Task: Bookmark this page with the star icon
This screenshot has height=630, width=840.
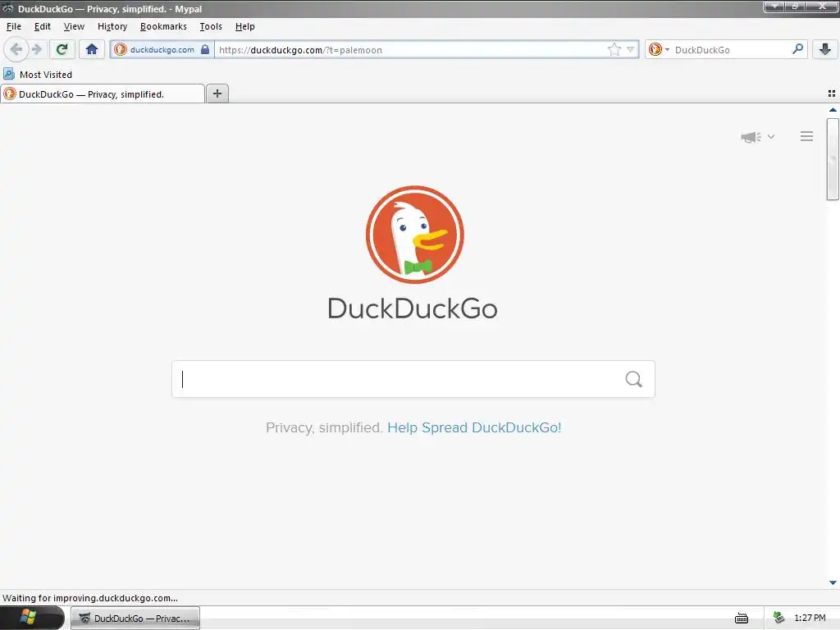Action: (x=614, y=50)
